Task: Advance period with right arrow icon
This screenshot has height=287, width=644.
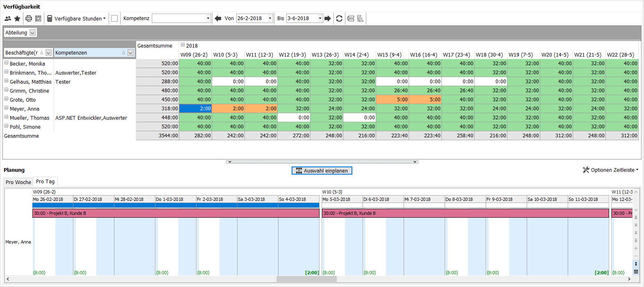Action: point(327,18)
